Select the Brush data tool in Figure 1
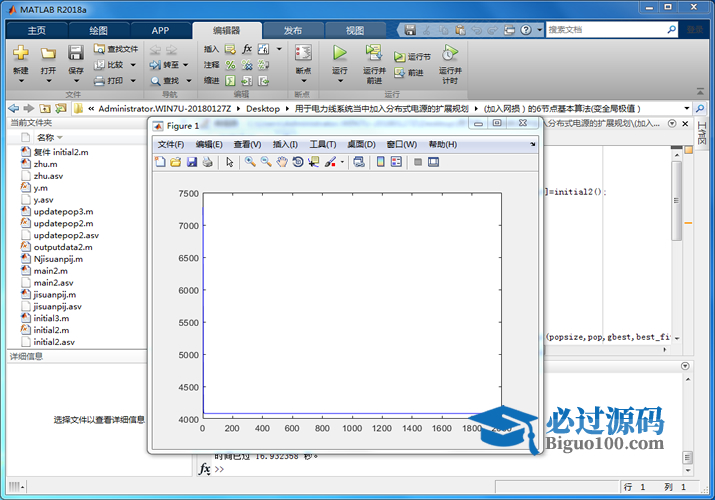 330,162
